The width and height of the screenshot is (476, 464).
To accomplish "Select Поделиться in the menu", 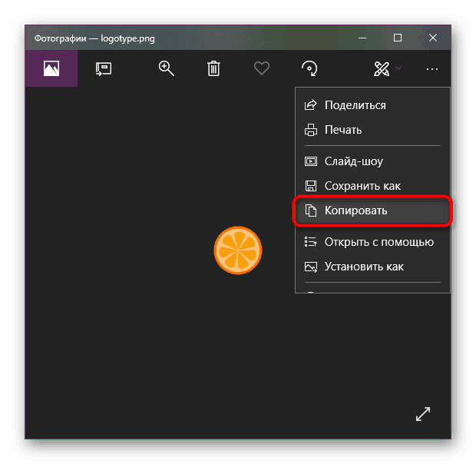I will click(x=355, y=105).
